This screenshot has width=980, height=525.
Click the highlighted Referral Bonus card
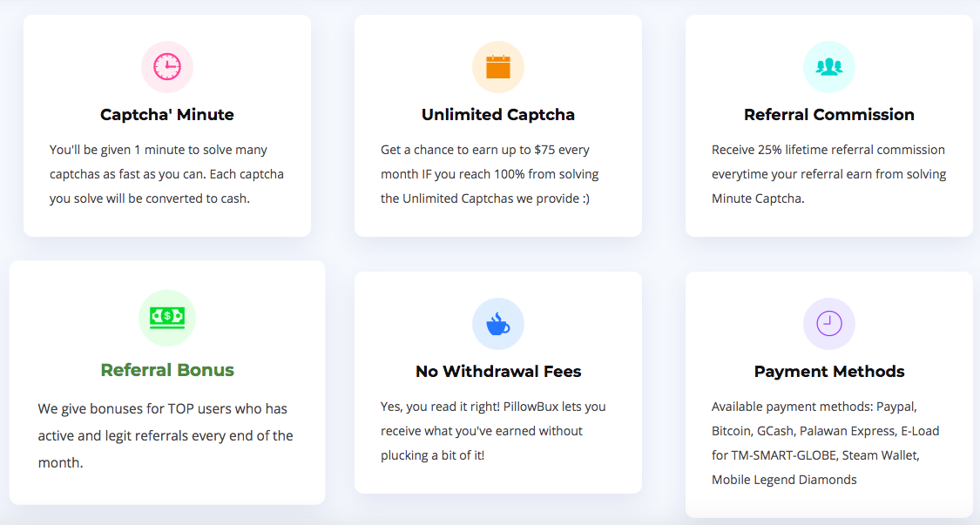tap(167, 382)
